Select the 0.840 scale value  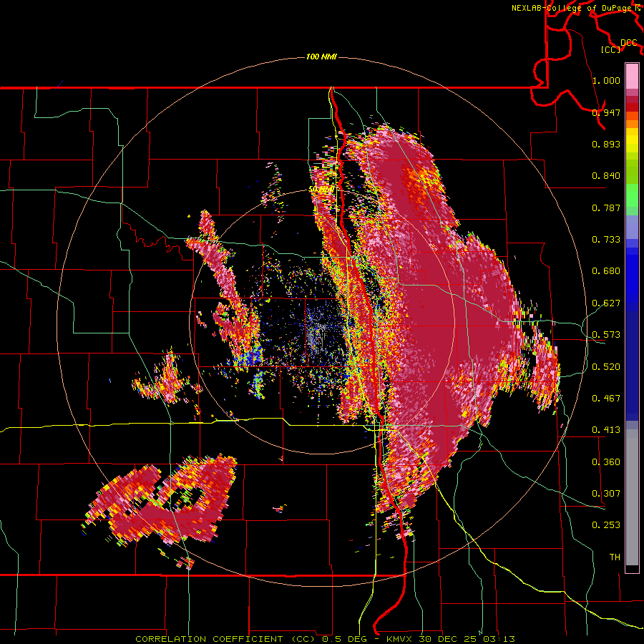606,176
